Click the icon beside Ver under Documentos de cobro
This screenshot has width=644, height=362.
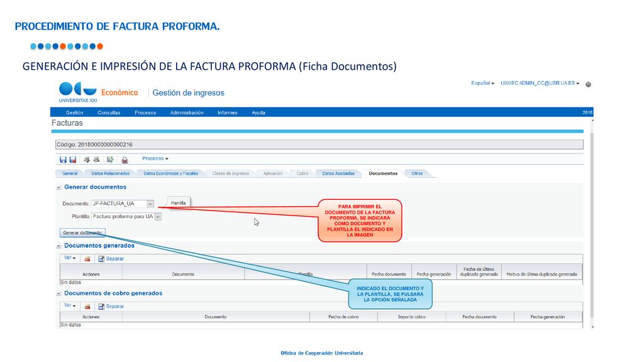click(x=87, y=307)
